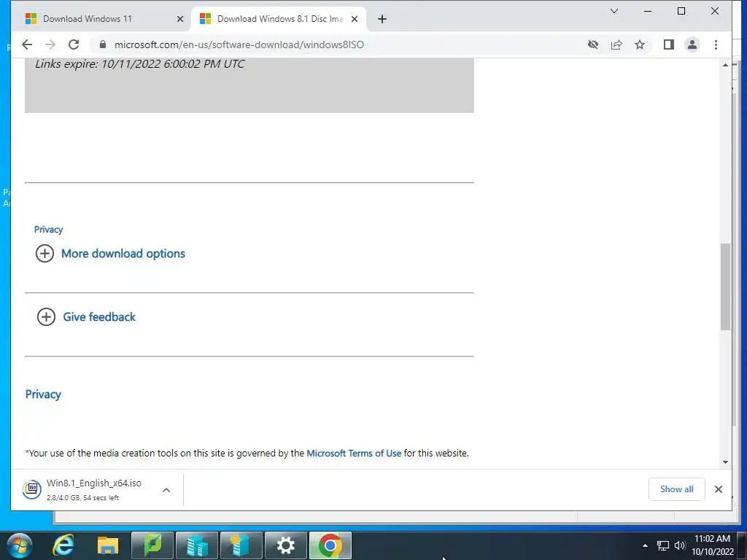Click the volume speaker tray icon

pyautogui.click(x=680, y=545)
